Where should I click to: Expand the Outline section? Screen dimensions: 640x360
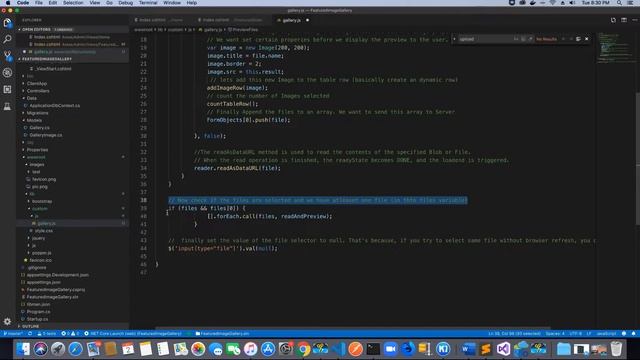pos(73,327)
